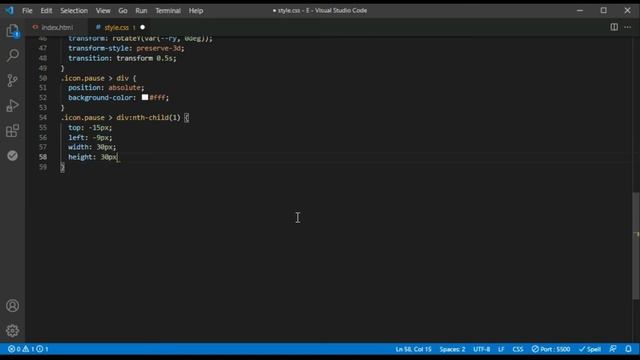640x360 pixels.
Task: Open the Search view icon
Action: coord(13,55)
